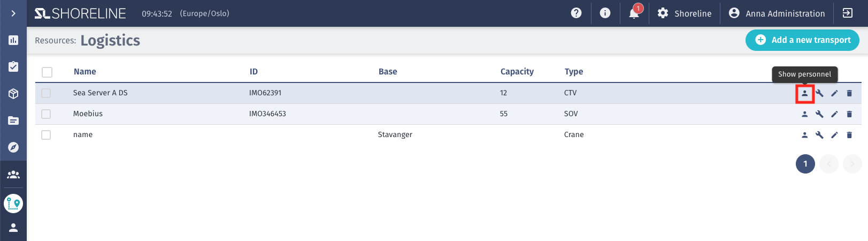Screen dimensions: 868x241
Task: Log out using the exit icon
Action: (848, 13)
